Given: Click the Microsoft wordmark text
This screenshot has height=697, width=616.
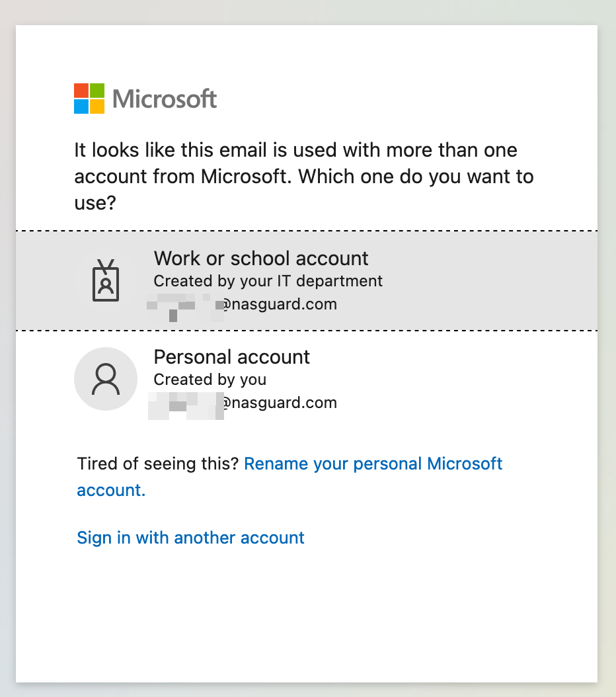Looking at the screenshot, I should tap(165, 99).
